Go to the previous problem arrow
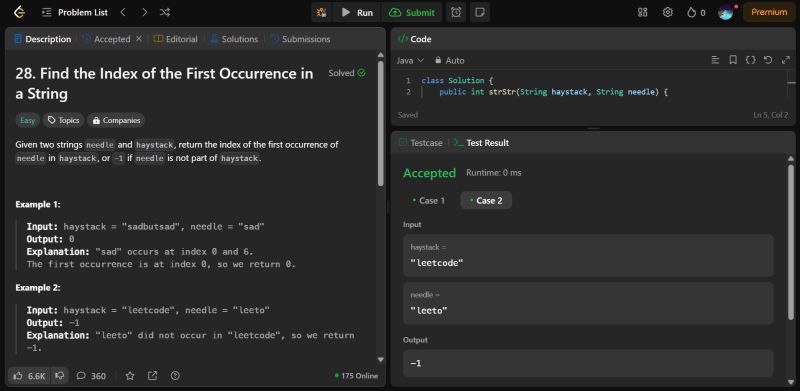800x391 pixels. click(x=123, y=12)
